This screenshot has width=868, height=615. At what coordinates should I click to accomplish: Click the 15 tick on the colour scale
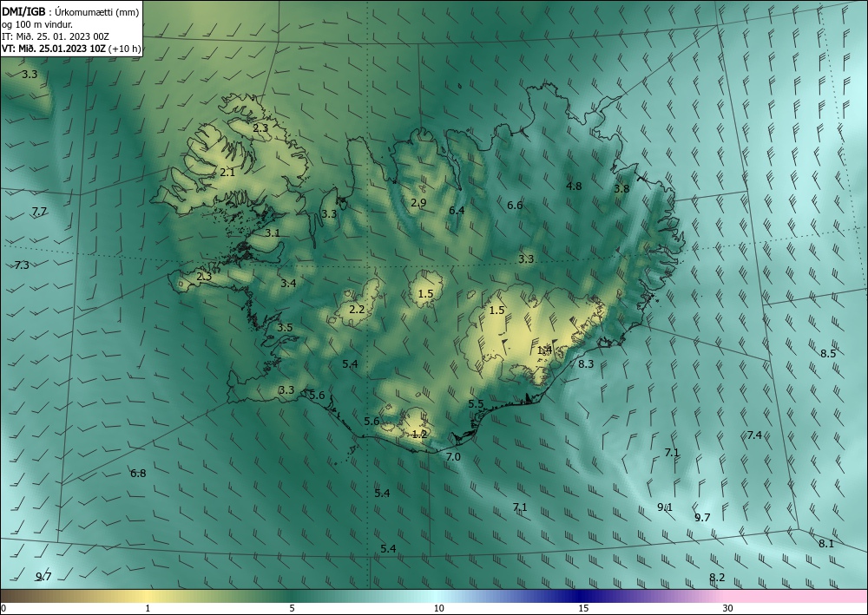pyautogui.click(x=583, y=609)
